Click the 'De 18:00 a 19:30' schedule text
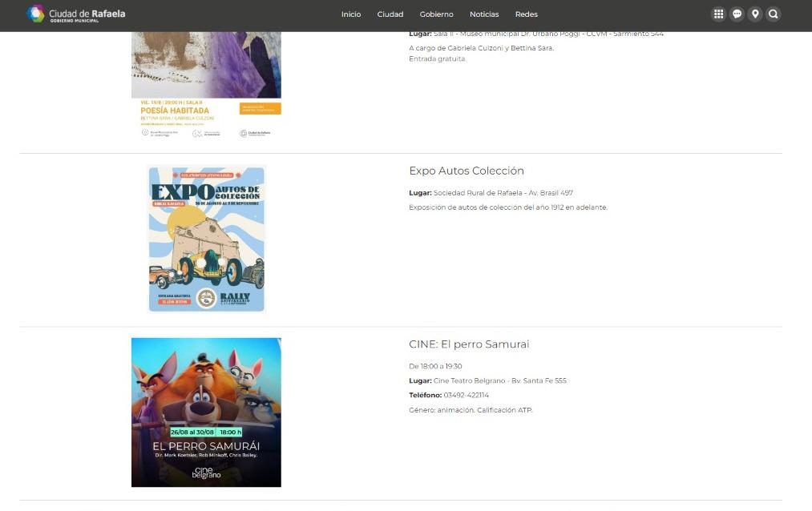 click(435, 366)
